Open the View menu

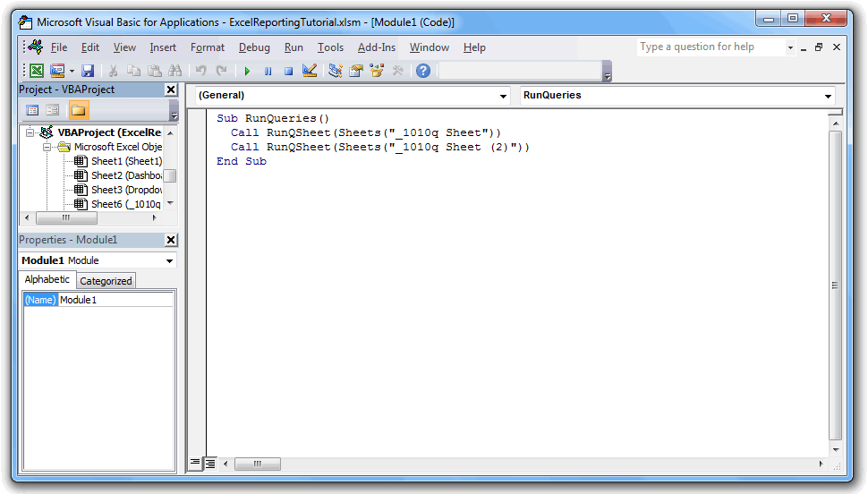tap(124, 47)
